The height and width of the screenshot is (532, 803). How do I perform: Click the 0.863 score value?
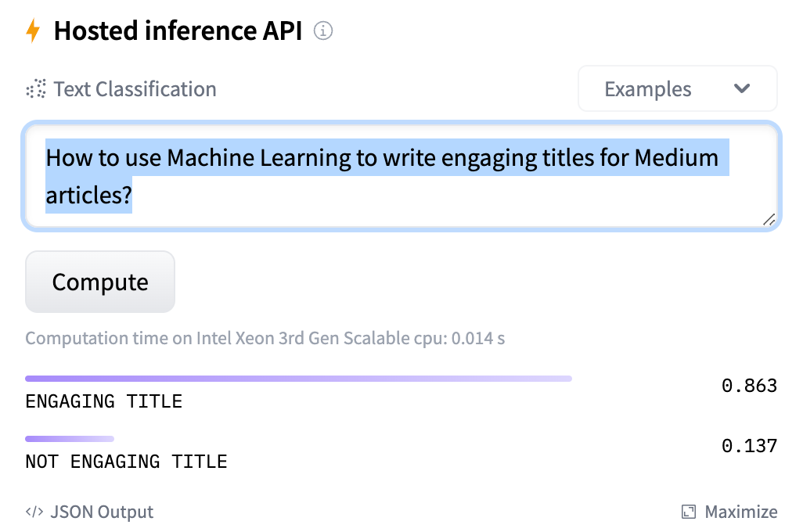click(x=749, y=386)
